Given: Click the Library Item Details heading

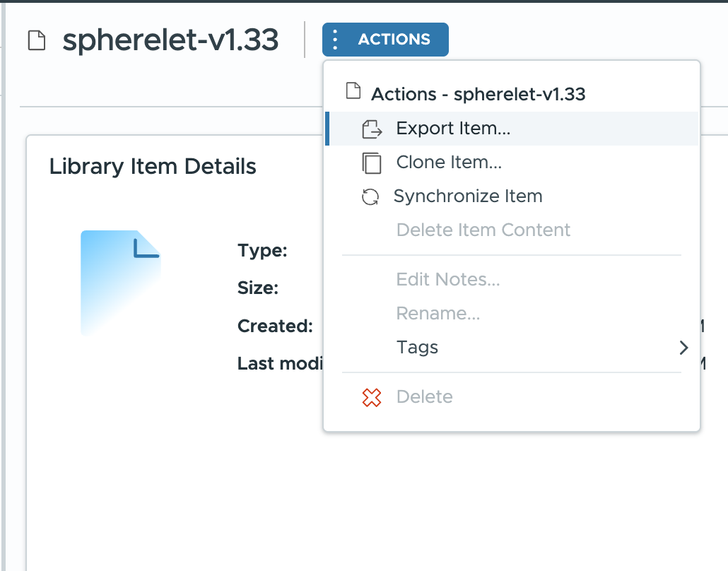Looking at the screenshot, I should click(x=153, y=167).
